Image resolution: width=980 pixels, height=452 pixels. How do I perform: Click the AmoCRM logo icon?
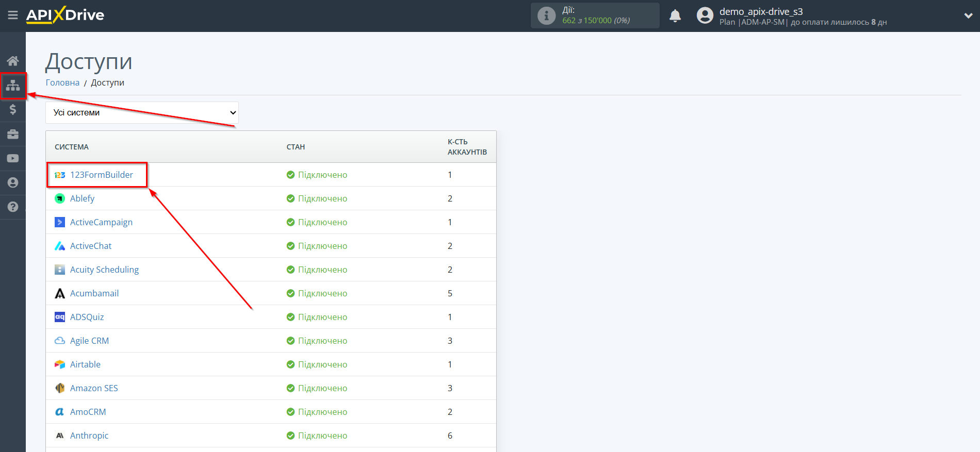coord(60,412)
